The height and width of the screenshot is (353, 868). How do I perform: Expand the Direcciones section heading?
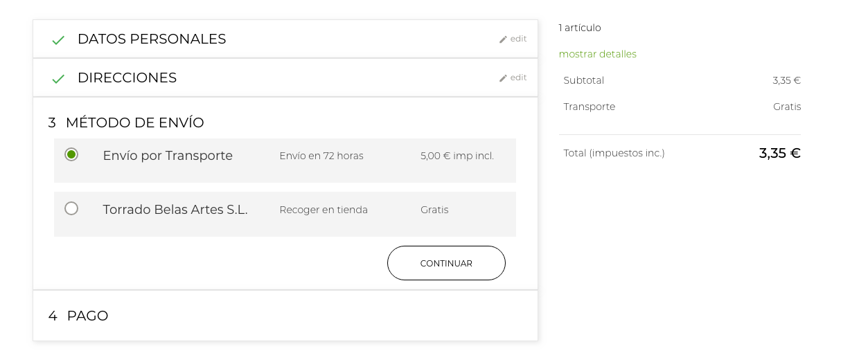coord(127,78)
